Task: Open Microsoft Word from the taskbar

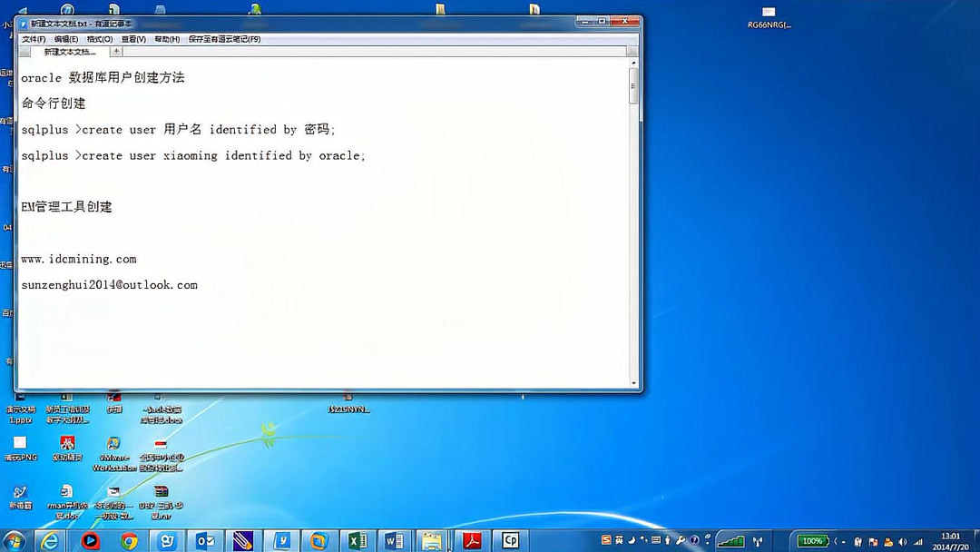Action: pyautogui.click(x=393, y=541)
